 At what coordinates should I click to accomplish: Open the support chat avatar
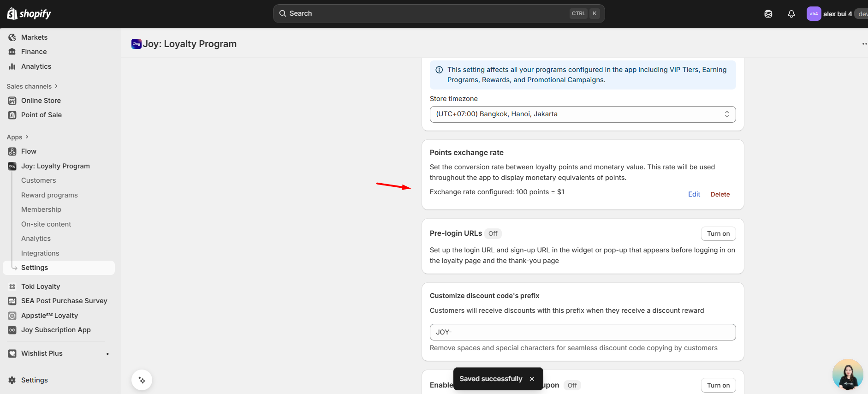tap(847, 374)
